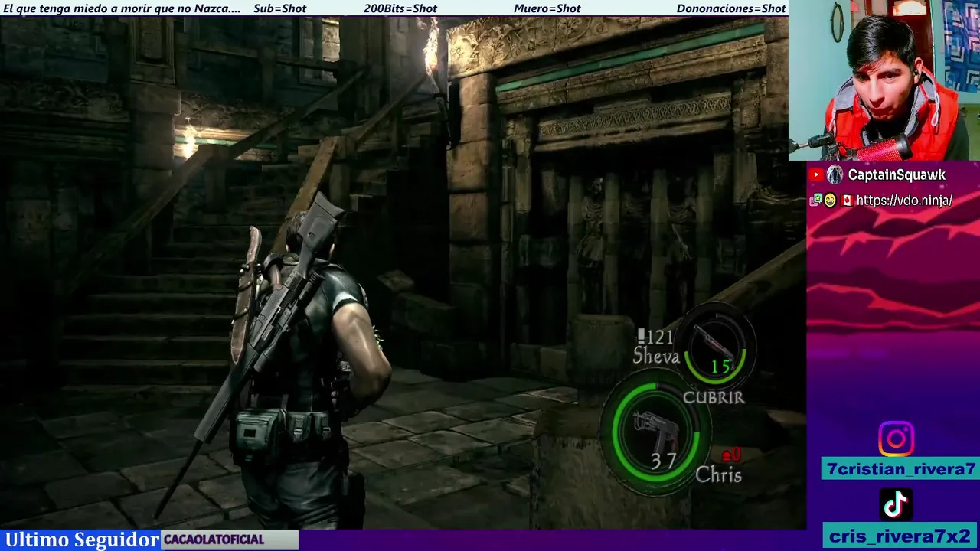Image resolution: width=980 pixels, height=551 pixels.
Task: Click the Muero=Shot ticker text
Action: tap(547, 8)
